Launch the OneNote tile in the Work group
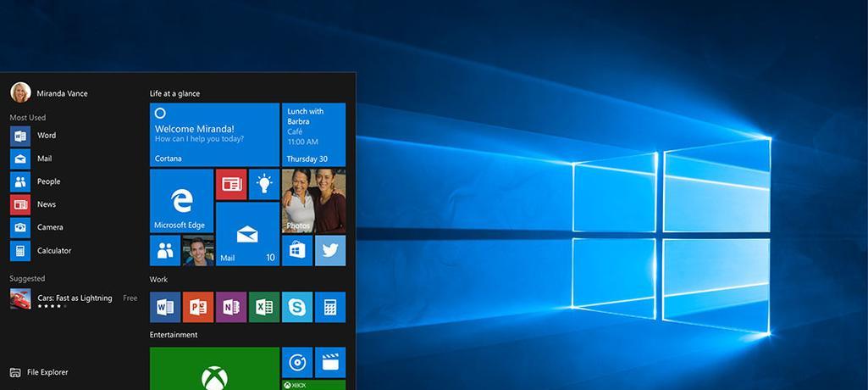The image size is (868, 390). point(231,307)
